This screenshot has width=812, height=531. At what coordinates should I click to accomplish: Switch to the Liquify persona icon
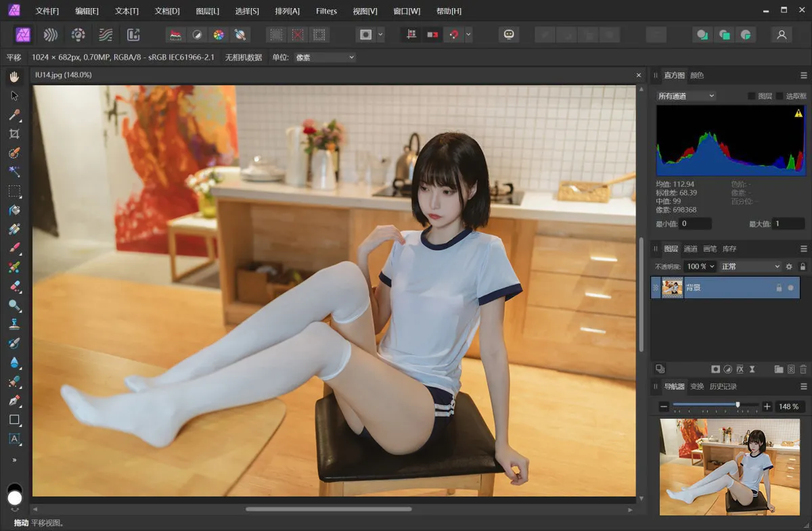coord(51,34)
